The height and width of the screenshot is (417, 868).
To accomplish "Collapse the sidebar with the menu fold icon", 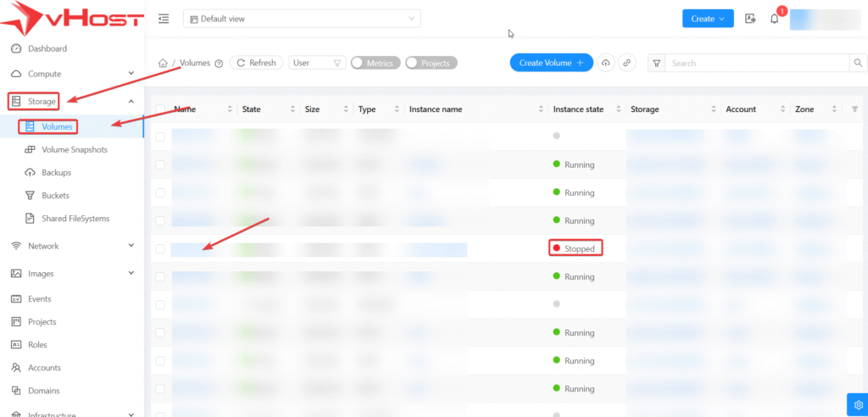I will [x=164, y=19].
